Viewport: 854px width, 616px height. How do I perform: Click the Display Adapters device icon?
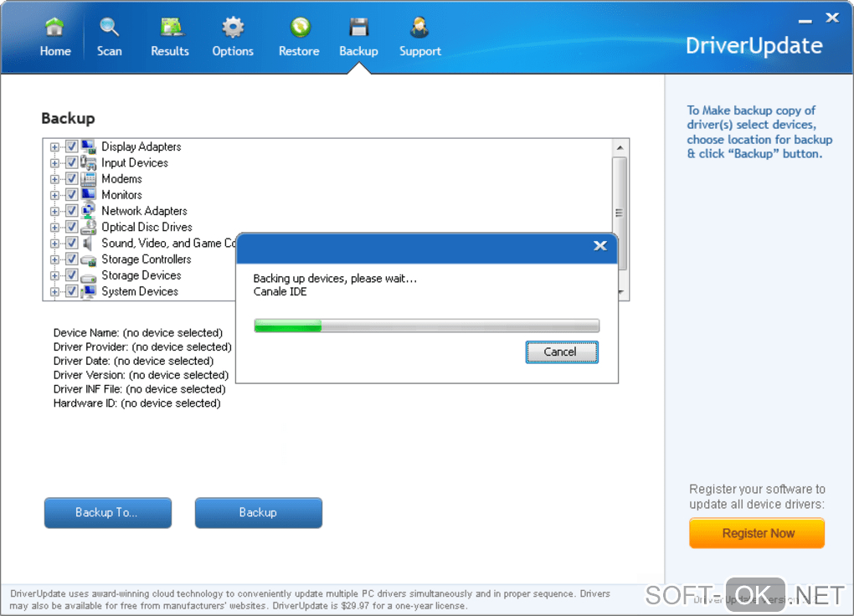[x=88, y=146]
